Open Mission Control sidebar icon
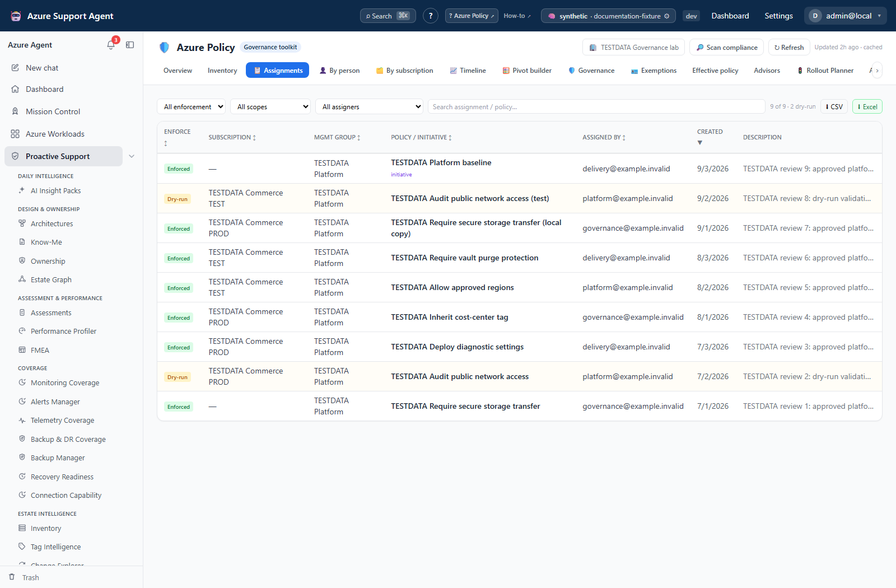Viewport: 896px width, 588px height. coord(15,111)
